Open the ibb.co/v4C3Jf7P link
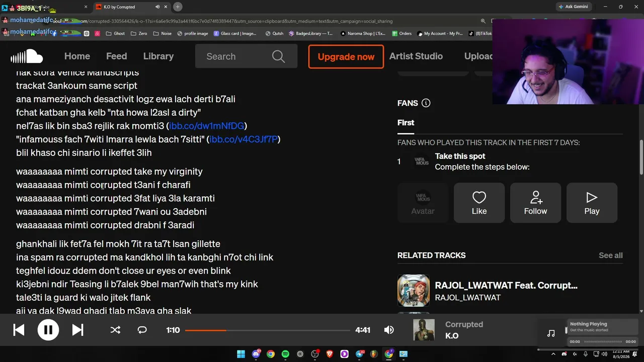Viewport: 644px width, 362px height. (x=244, y=139)
